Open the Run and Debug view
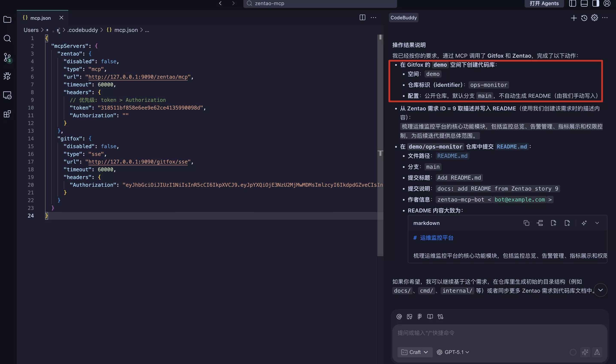 click(x=7, y=76)
